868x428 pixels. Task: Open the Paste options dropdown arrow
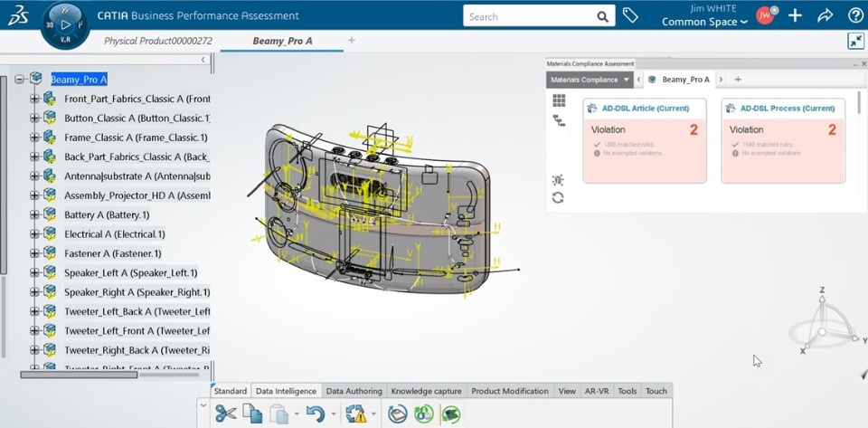(297, 414)
